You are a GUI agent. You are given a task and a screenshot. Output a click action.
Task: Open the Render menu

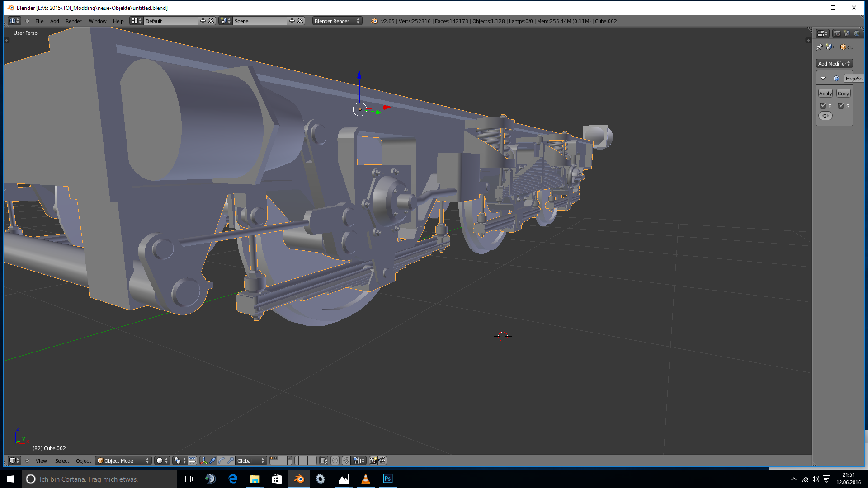tap(73, 21)
